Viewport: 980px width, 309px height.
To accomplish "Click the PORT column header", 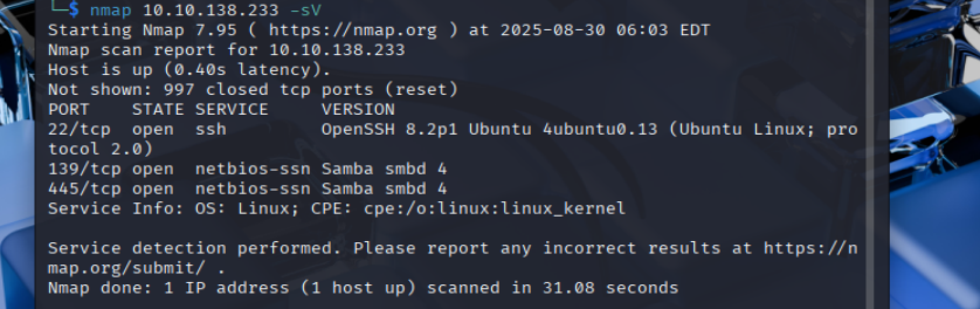I will pos(68,109).
